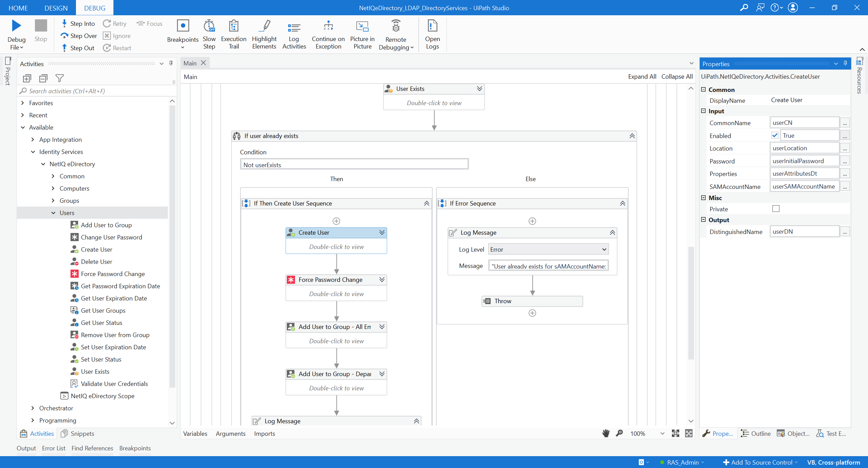868x468 pixels.
Task: Switch to the Outline panel tab
Action: (756, 433)
